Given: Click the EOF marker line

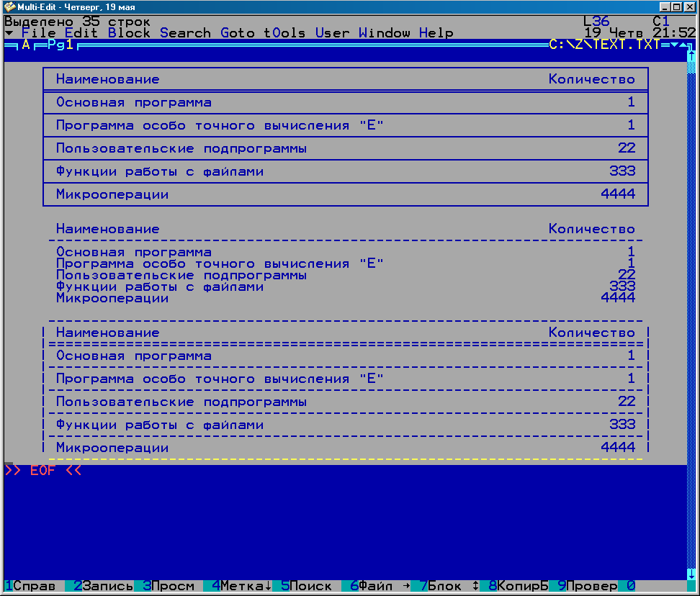Looking at the screenshot, I should pyautogui.click(x=43, y=471).
